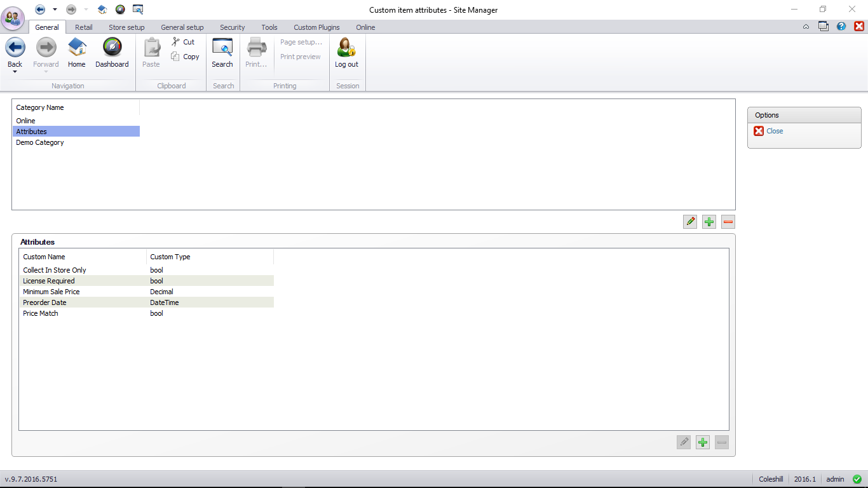Select the Minimum Sale Price attribute
Image resolution: width=868 pixels, height=488 pixels.
pos(51,292)
